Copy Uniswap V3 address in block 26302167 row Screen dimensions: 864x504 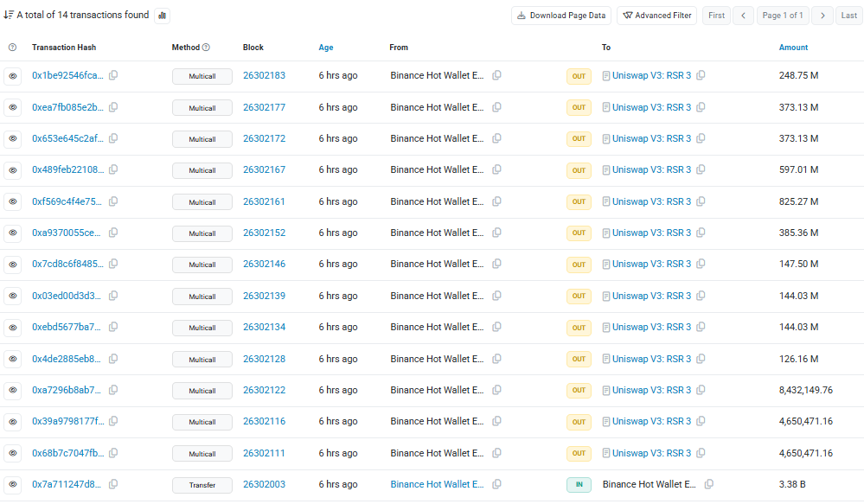[x=701, y=169]
